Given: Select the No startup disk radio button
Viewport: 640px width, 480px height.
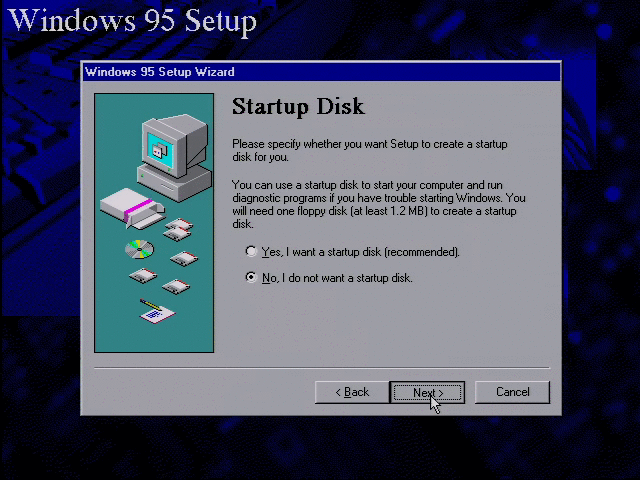Looking at the screenshot, I should (251, 278).
